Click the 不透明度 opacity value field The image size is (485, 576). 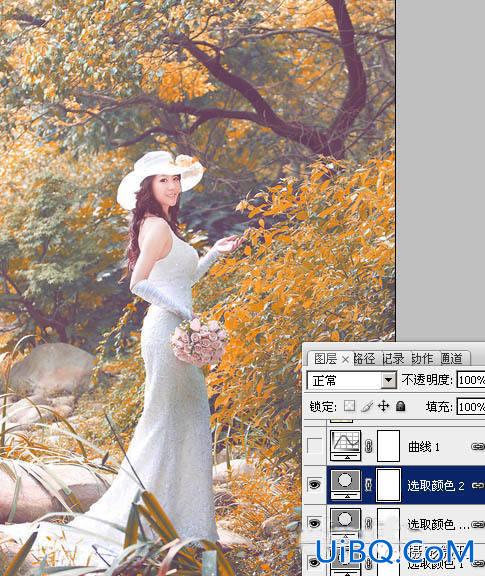(471, 380)
